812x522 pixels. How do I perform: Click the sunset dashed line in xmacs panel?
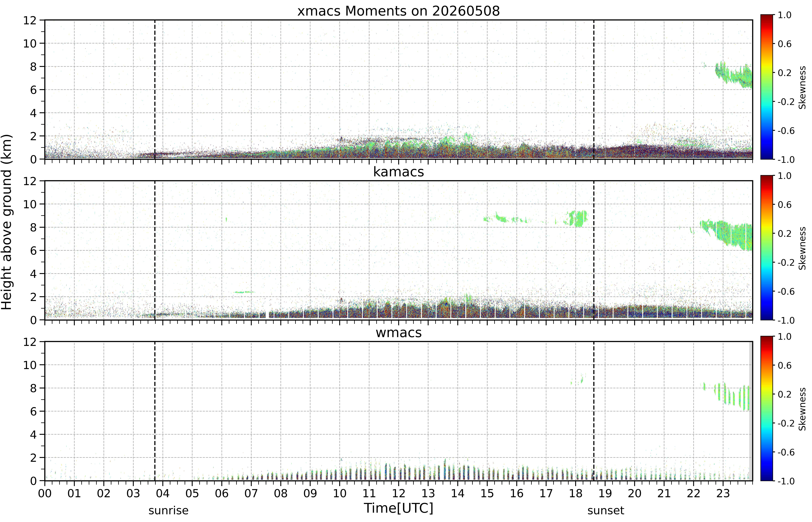click(x=594, y=90)
